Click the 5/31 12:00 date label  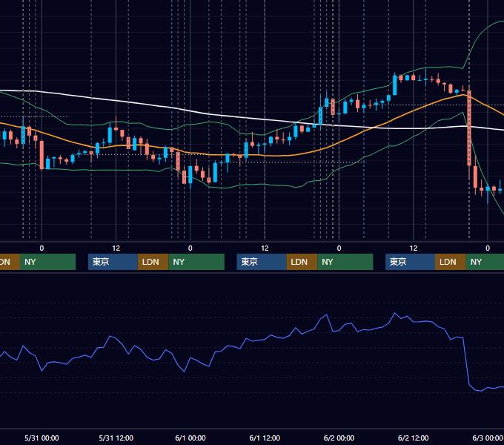point(116,438)
